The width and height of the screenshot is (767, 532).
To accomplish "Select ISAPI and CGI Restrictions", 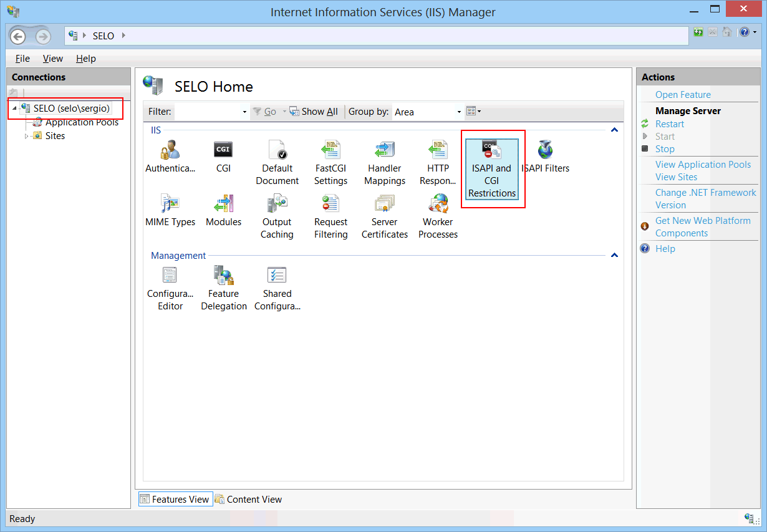I will click(x=492, y=168).
